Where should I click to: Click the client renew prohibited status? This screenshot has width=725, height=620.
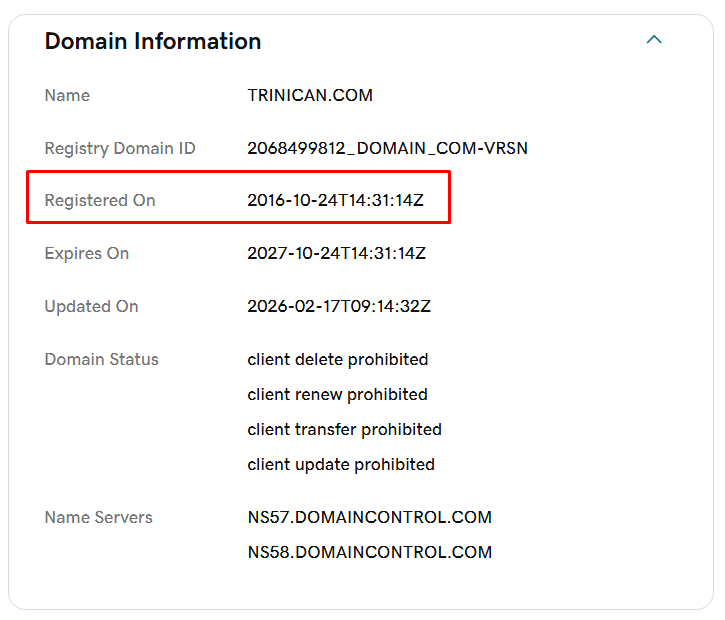tap(337, 395)
